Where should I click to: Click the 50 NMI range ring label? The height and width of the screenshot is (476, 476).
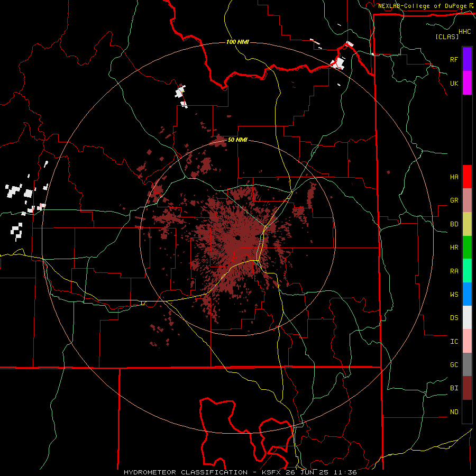coord(237,140)
